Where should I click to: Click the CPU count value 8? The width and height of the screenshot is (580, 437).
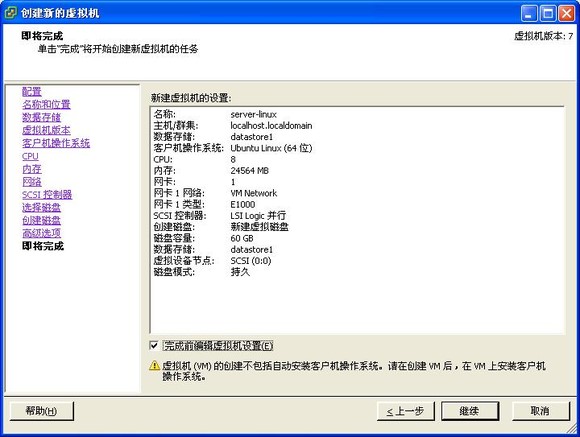coord(233,159)
